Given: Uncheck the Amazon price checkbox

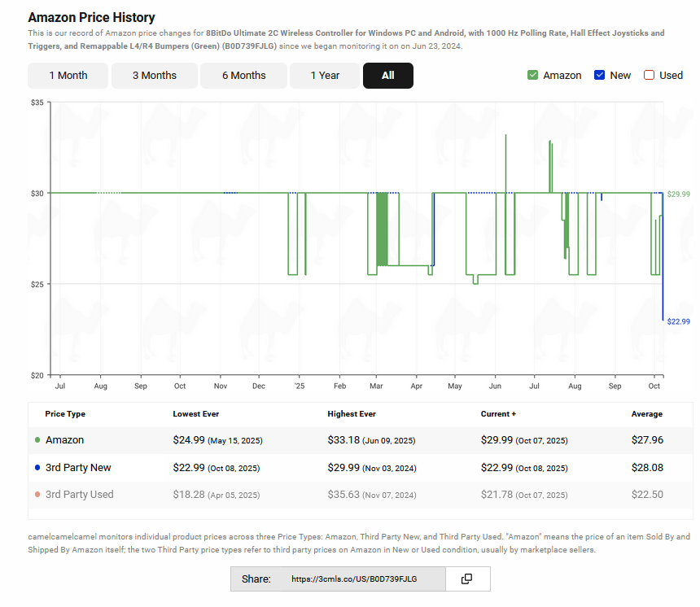Looking at the screenshot, I should (x=533, y=75).
